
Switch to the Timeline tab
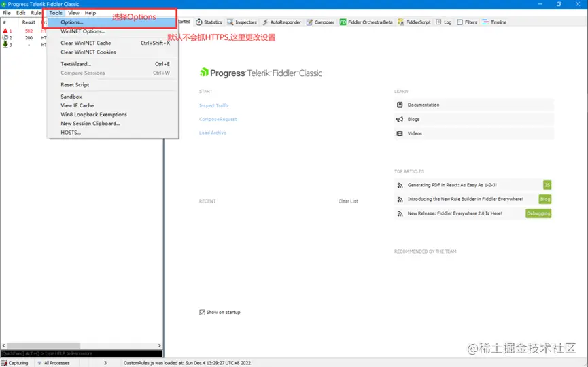[494, 22]
